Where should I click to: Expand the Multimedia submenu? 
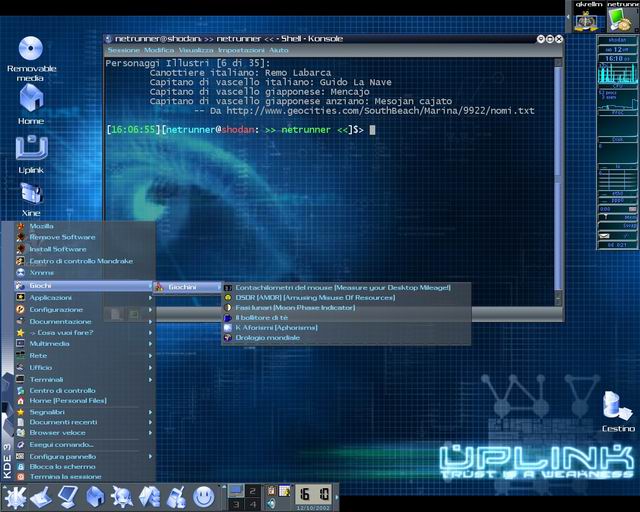[84, 344]
